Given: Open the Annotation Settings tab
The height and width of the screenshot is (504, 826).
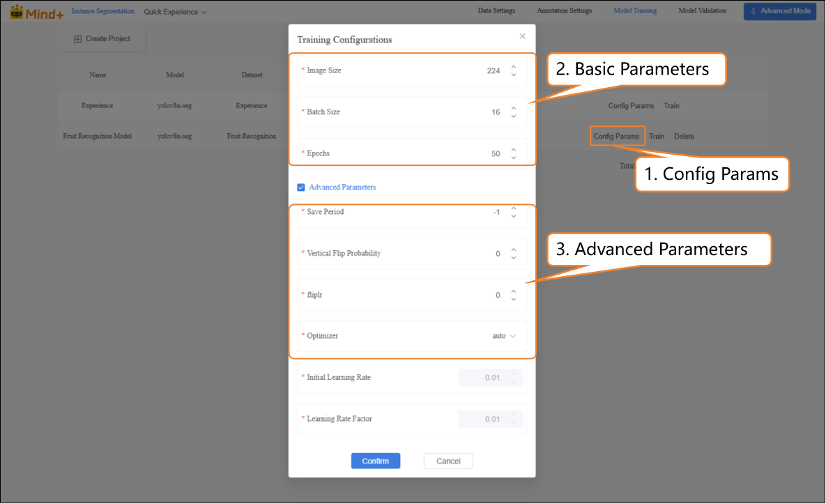Looking at the screenshot, I should click(x=564, y=11).
